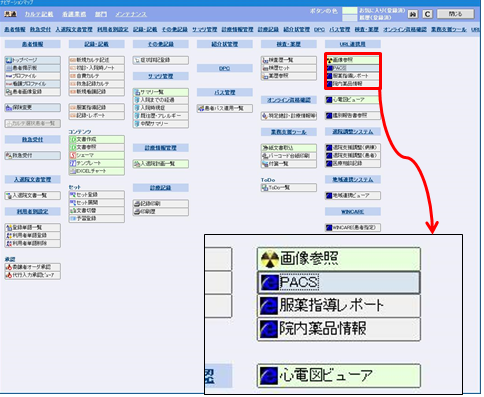Open 患者パス適用一覧 button
The height and width of the screenshot is (397, 484).
pyautogui.click(x=225, y=108)
